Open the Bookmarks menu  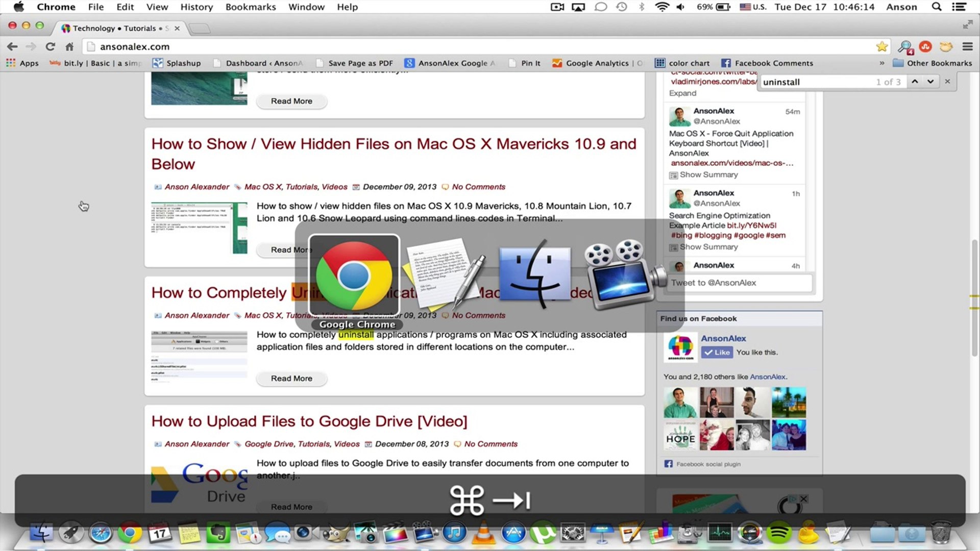(x=250, y=7)
